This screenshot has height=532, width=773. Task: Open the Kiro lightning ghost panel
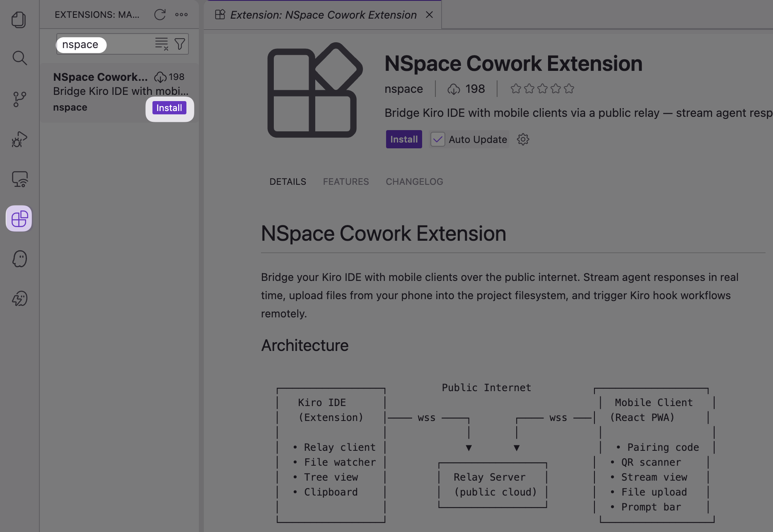(19, 298)
